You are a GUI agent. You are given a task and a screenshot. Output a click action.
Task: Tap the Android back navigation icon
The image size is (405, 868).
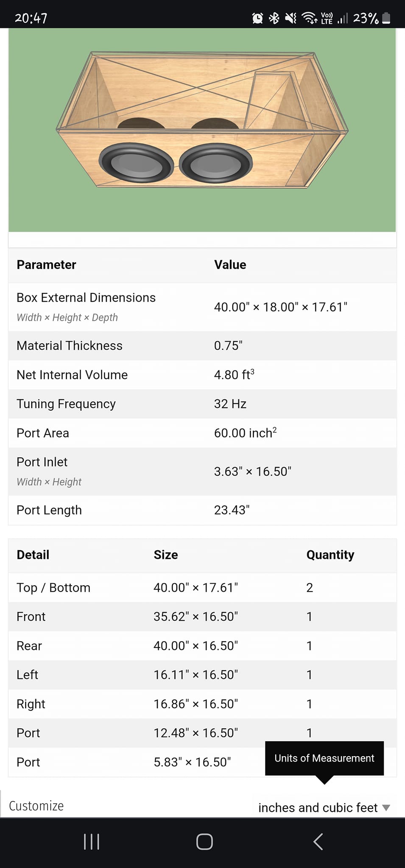tap(318, 842)
